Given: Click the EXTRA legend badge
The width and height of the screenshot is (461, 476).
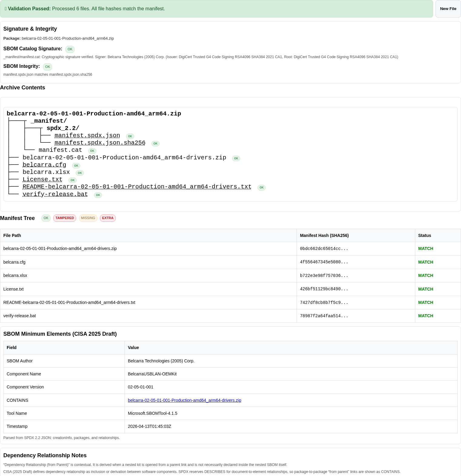Looking at the screenshot, I should click(108, 218).
